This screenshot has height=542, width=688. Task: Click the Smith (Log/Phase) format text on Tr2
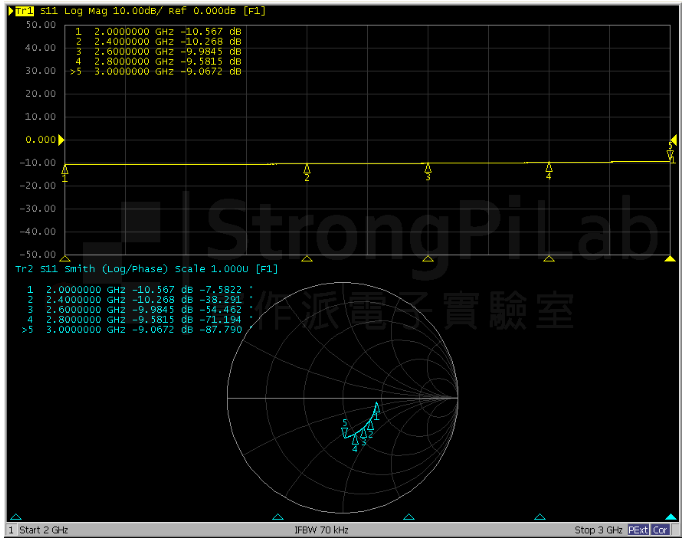[x=116, y=269]
